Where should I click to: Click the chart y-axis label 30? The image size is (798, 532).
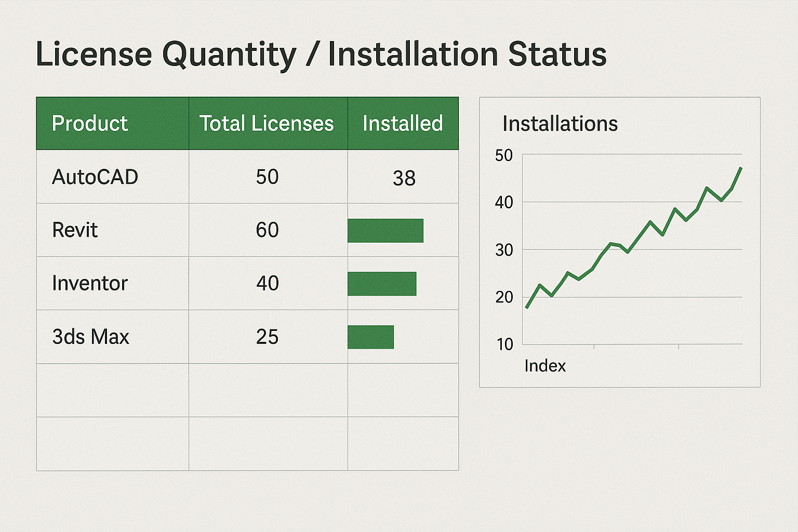(504, 250)
